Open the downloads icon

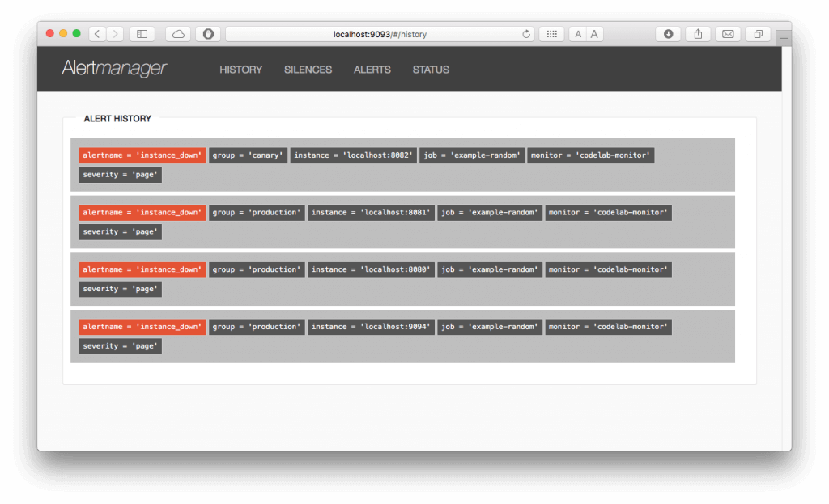tap(667, 33)
